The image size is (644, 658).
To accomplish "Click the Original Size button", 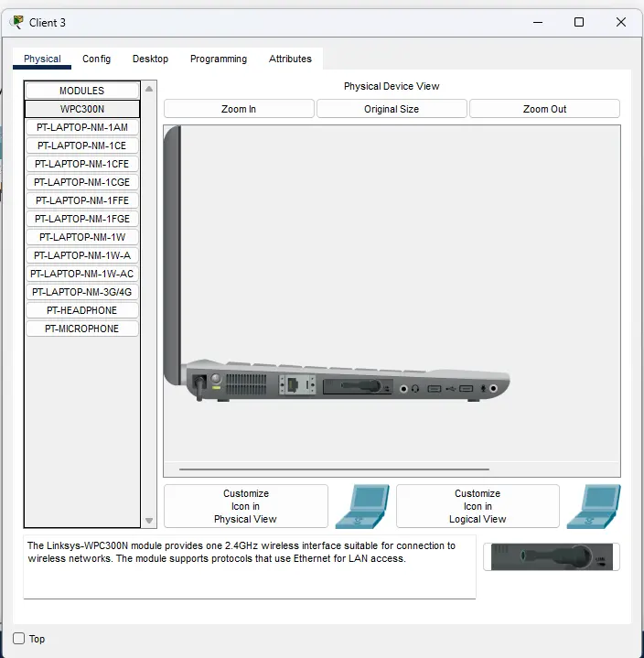I will pos(392,109).
